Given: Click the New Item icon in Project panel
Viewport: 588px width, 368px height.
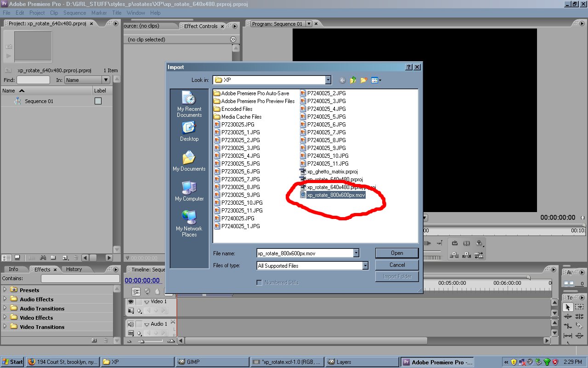Looking at the screenshot, I should click(65, 258).
